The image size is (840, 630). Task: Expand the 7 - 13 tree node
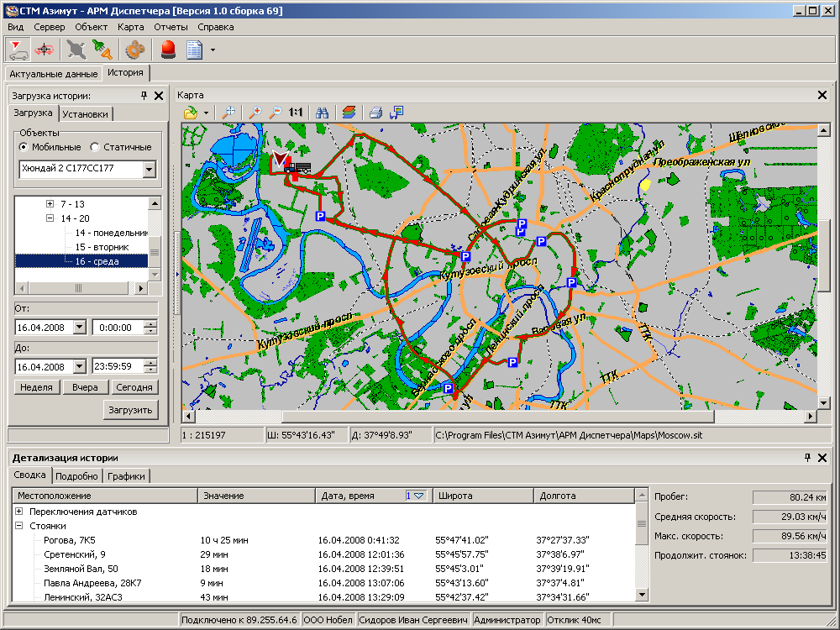[x=50, y=204]
